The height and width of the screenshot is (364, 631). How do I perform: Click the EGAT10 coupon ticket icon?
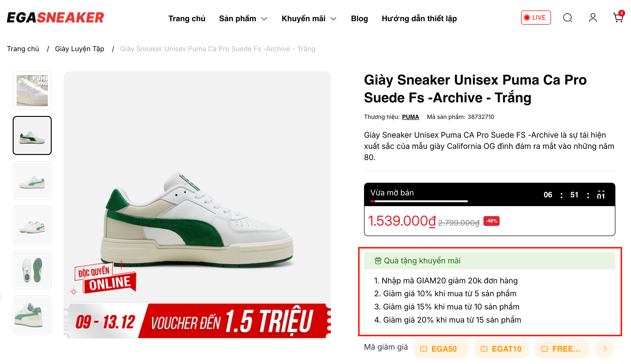[x=484, y=349]
